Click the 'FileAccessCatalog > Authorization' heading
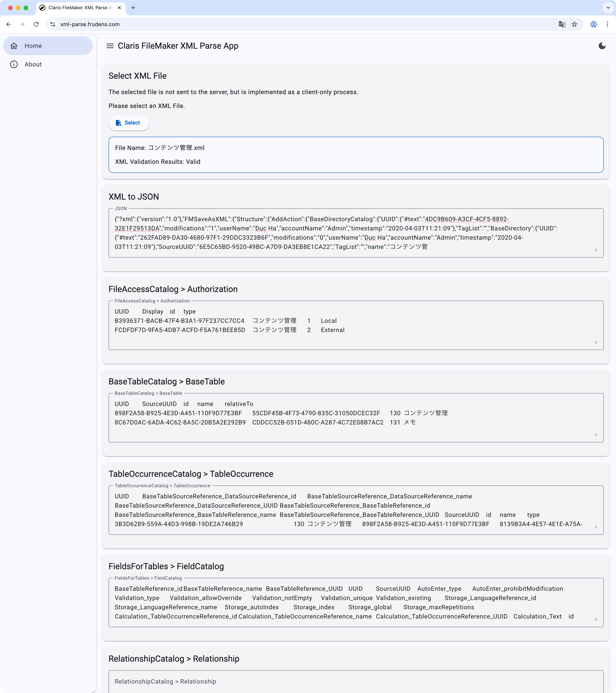The height and width of the screenshot is (693, 616). tap(173, 289)
